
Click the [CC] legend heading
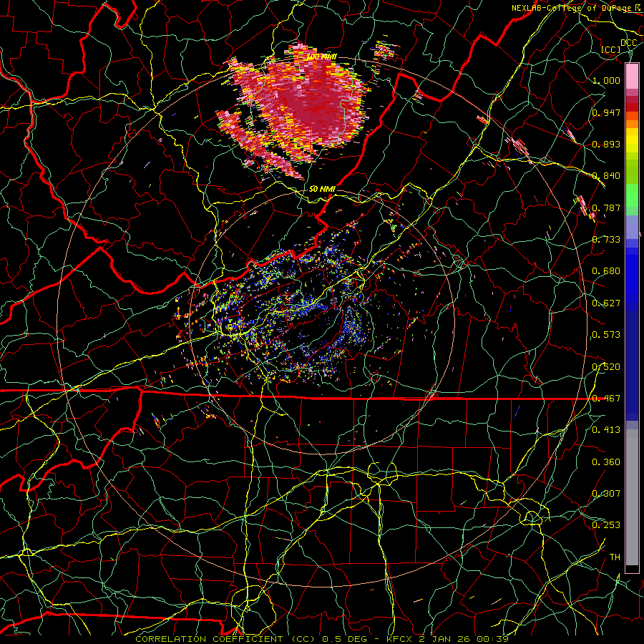point(610,49)
